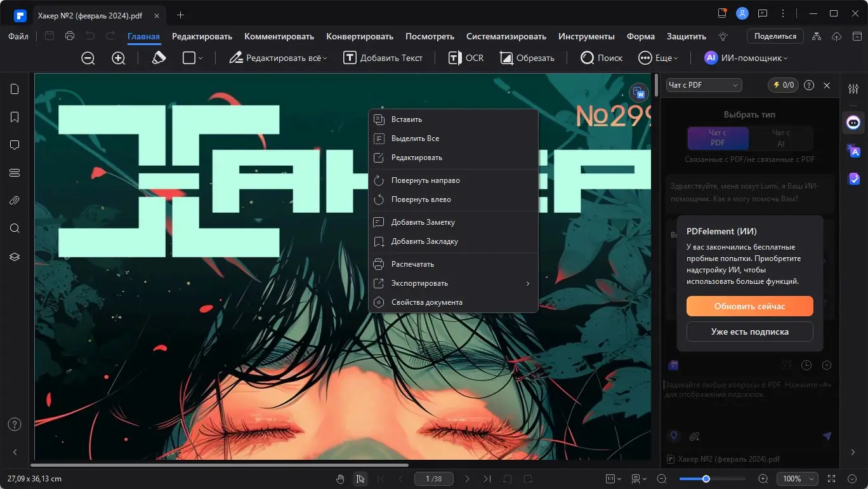
Task: Choose 'Добавить Закладку' in context menu
Action: point(453,241)
